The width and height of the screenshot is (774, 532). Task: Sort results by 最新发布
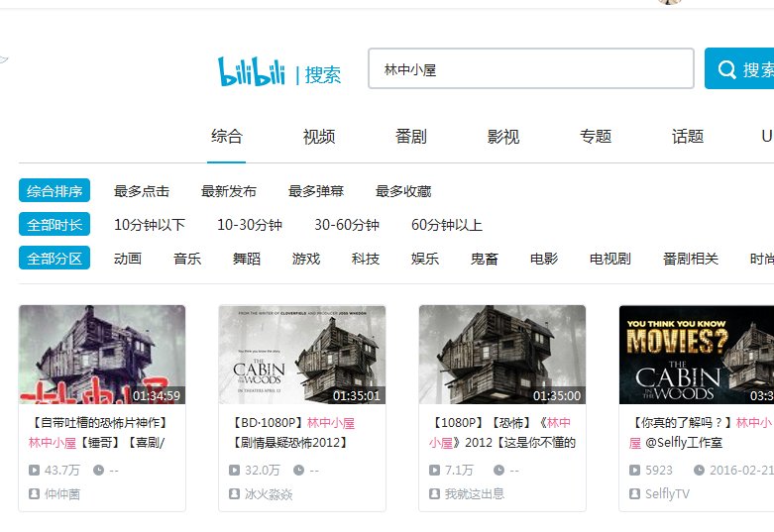(x=229, y=191)
